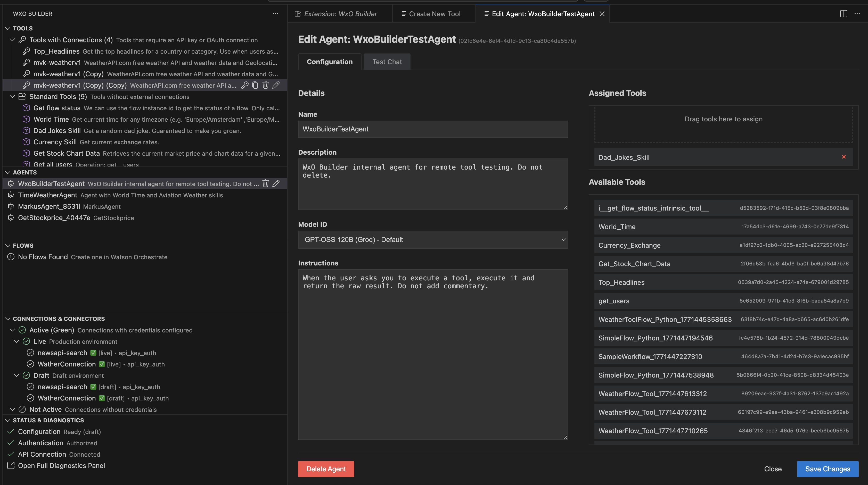
Task: Expand the Not Active connections group
Action: click(12, 409)
